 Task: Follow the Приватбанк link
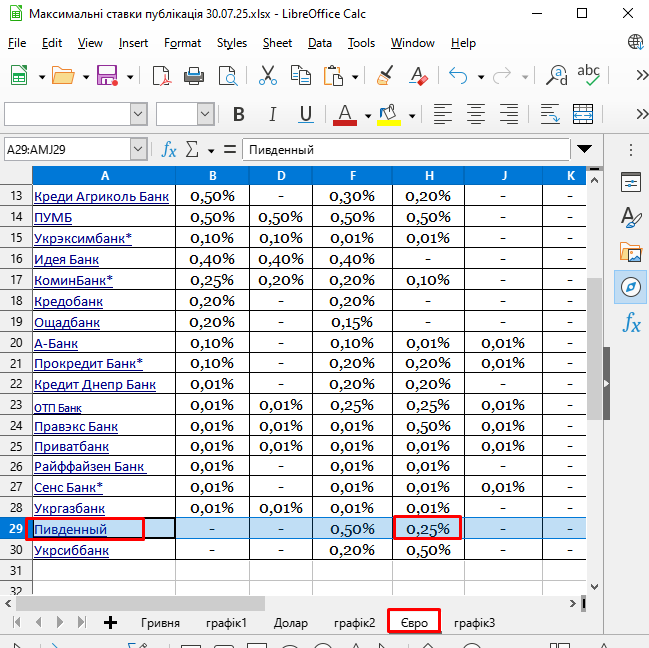pyautogui.click(x=72, y=446)
